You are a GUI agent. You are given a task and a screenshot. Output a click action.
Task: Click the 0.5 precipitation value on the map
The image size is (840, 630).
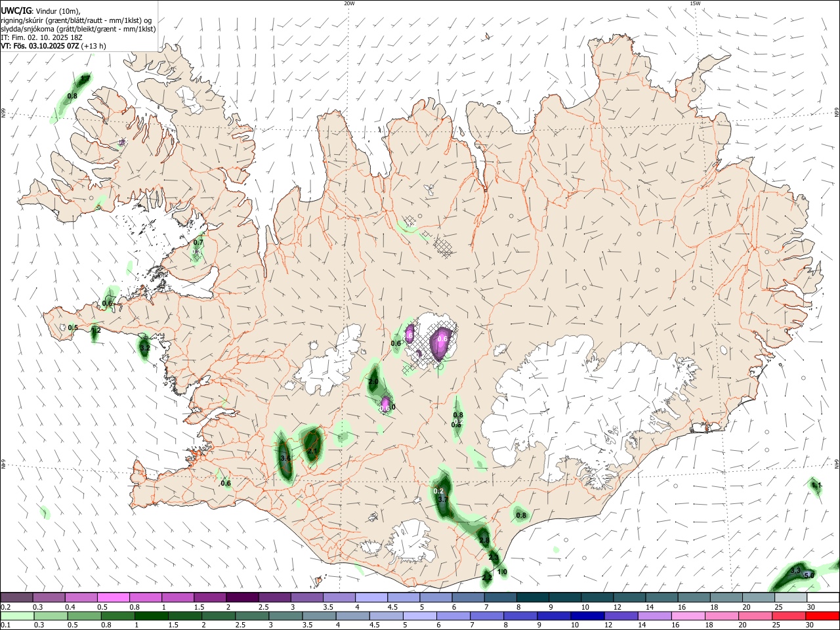point(73,327)
